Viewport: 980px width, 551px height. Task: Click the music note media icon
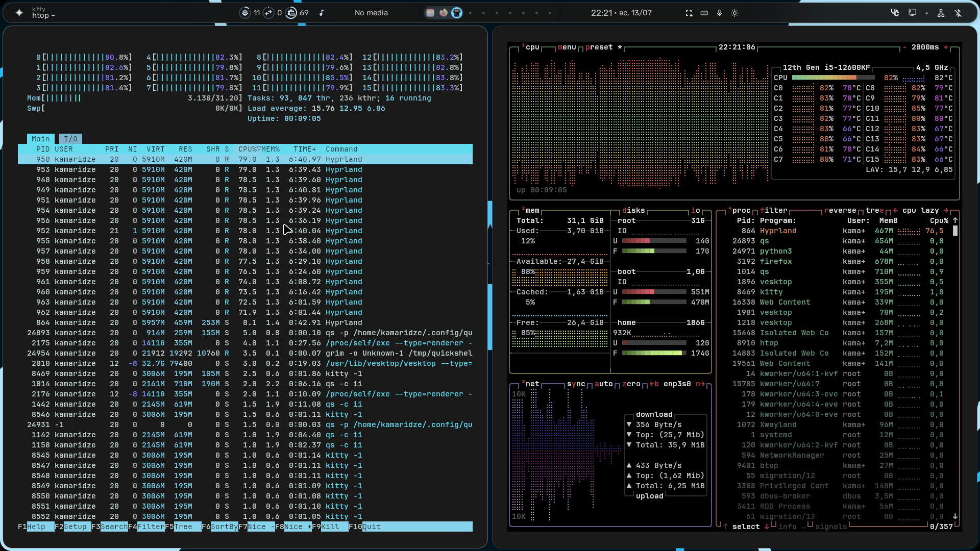click(322, 13)
